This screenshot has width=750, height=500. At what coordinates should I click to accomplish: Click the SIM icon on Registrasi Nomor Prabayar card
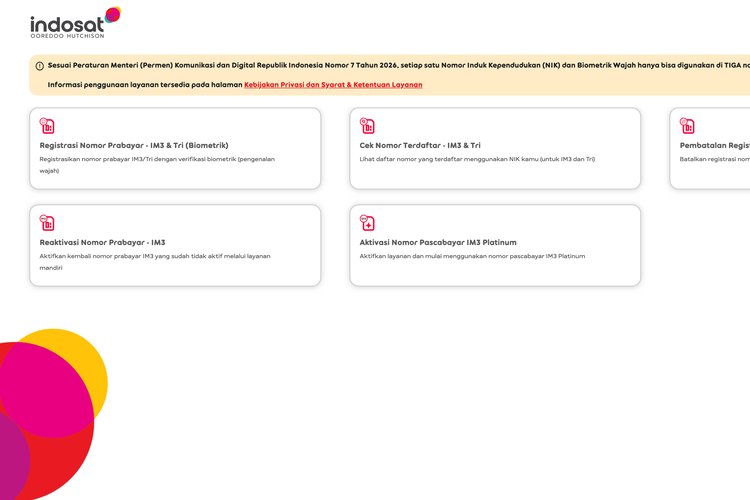(x=47, y=126)
